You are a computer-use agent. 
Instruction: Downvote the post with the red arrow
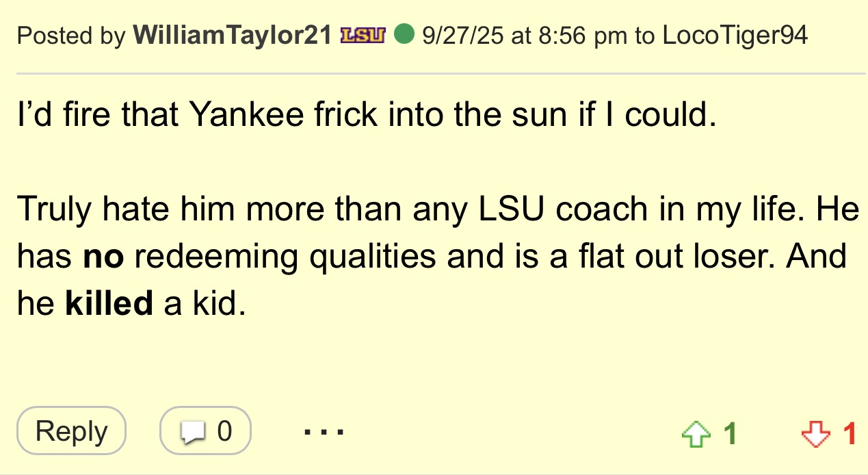click(814, 434)
